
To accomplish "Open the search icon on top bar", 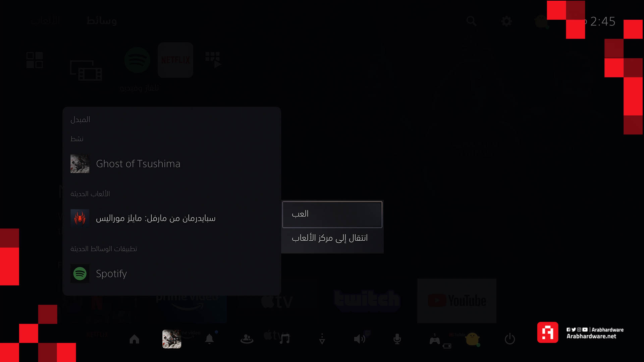I will (x=472, y=21).
